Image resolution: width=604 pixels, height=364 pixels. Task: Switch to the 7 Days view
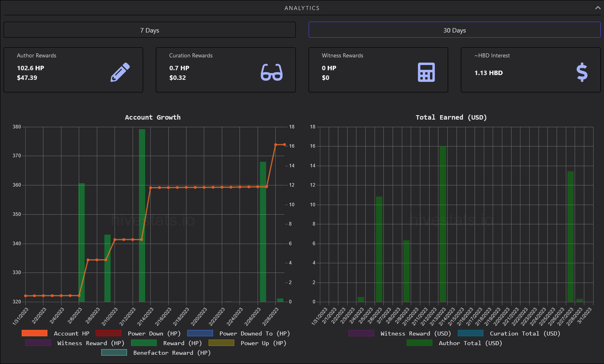click(x=149, y=30)
